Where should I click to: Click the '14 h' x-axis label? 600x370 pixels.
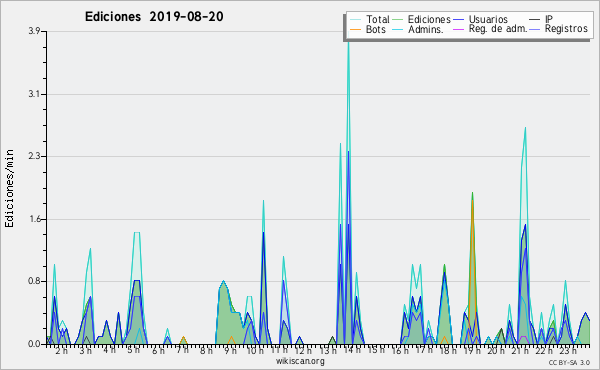pos(352,350)
